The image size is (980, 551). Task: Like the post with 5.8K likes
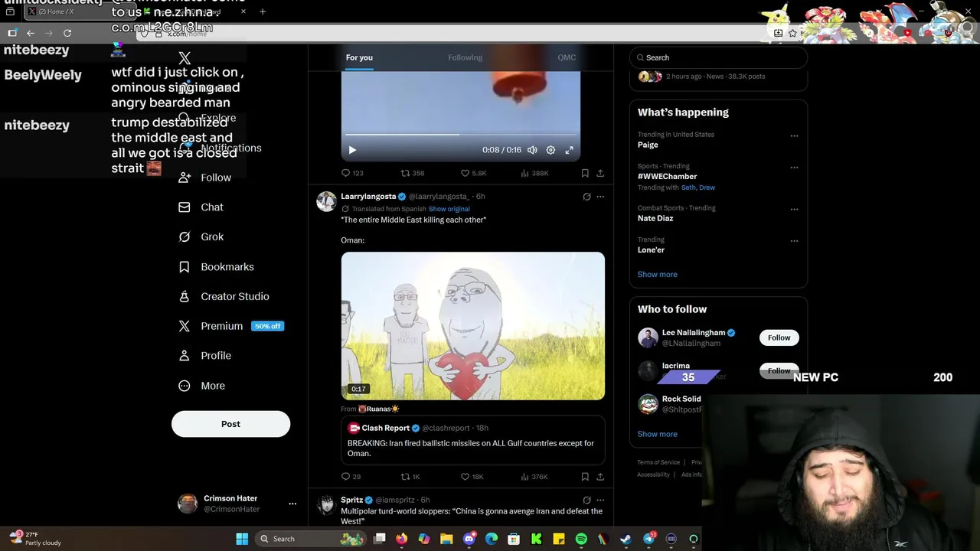click(x=473, y=173)
